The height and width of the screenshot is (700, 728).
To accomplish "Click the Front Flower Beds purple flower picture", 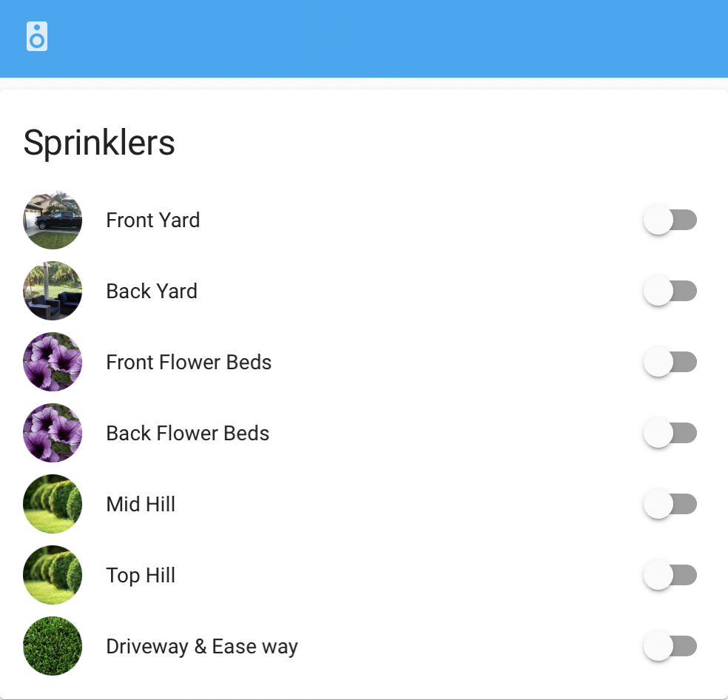I will (x=53, y=362).
